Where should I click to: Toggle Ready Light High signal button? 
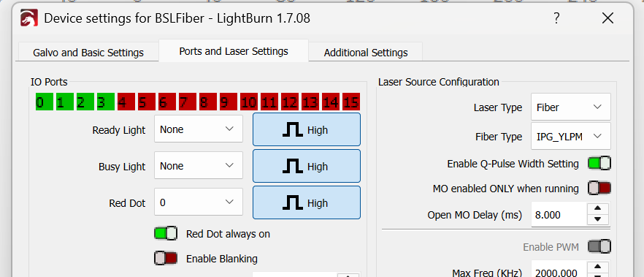point(307,129)
